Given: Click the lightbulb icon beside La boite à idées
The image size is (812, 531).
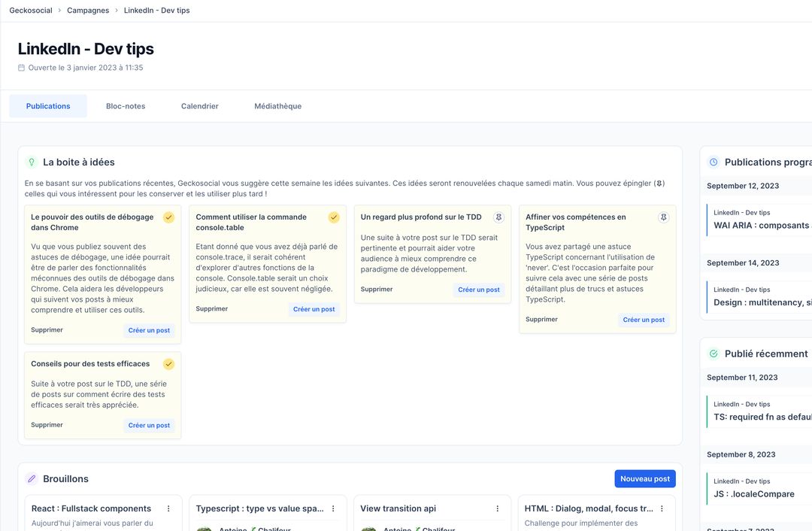Looking at the screenshot, I should pyautogui.click(x=32, y=162).
